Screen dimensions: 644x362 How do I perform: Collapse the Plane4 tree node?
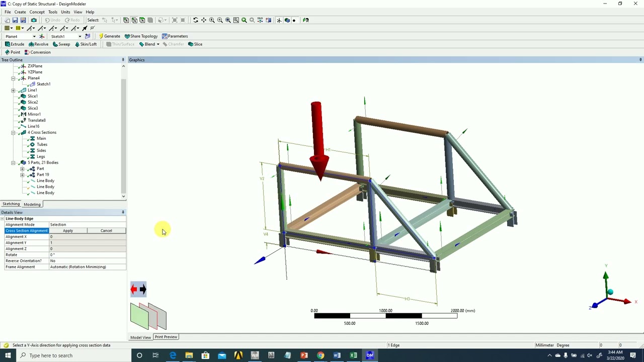pos(14,78)
